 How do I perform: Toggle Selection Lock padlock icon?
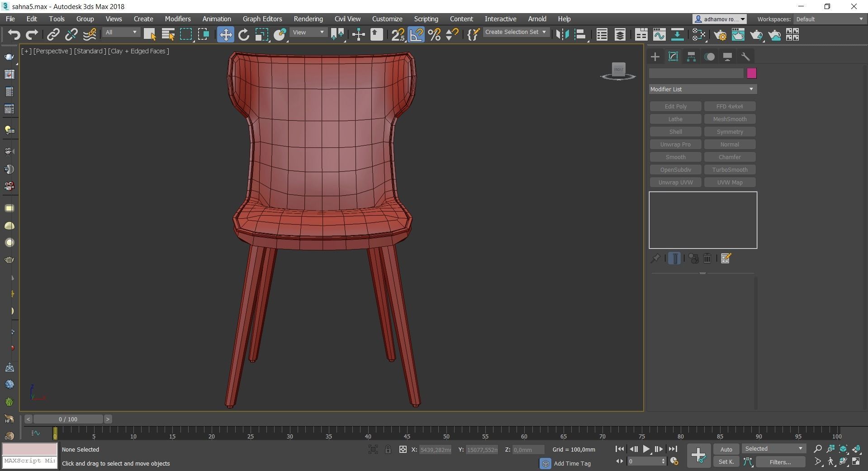point(388,449)
